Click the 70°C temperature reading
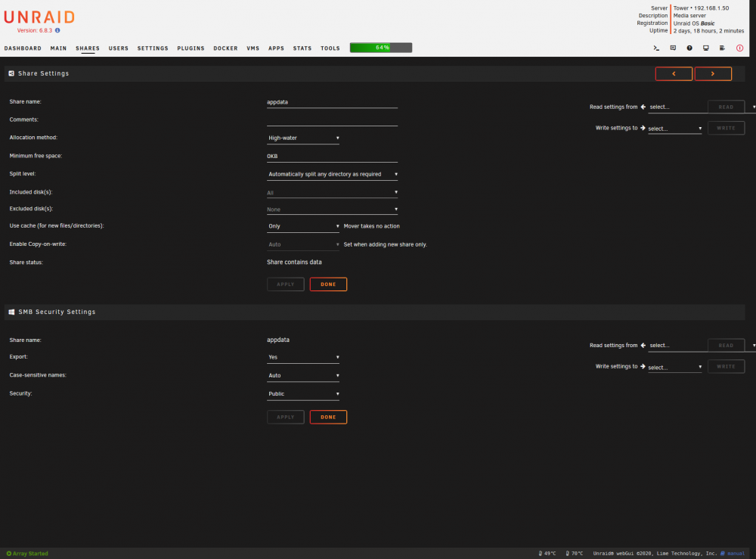This screenshot has width=756, height=559. [577, 553]
